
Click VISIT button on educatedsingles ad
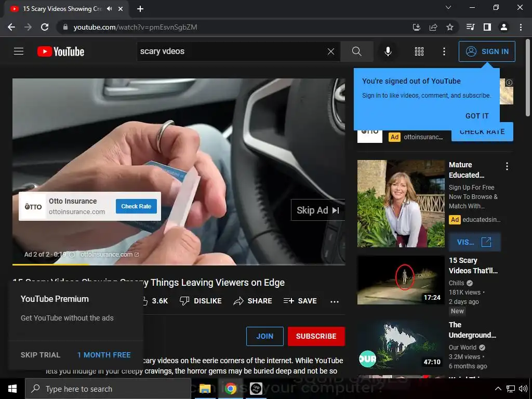pos(474,242)
